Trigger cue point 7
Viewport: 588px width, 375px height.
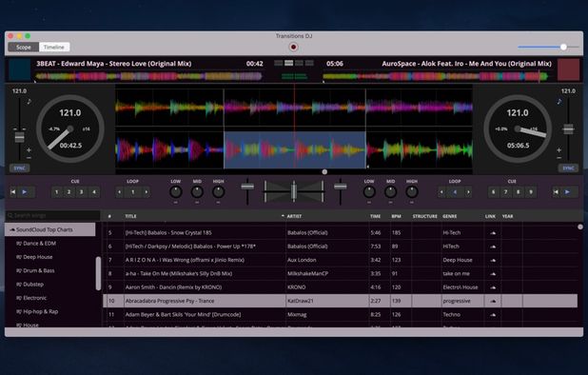(506, 192)
